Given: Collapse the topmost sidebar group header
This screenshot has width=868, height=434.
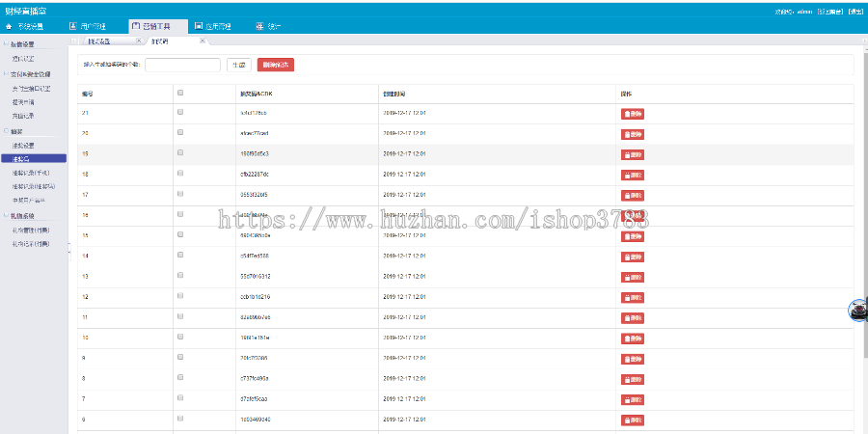Looking at the screenshot, I should [x=20, y=44].
